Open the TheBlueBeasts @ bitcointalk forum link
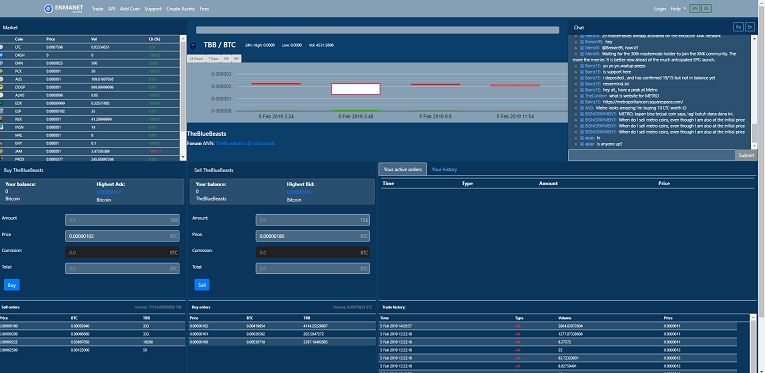The width and height of the screenshot is (765, 373). (246, 143)
